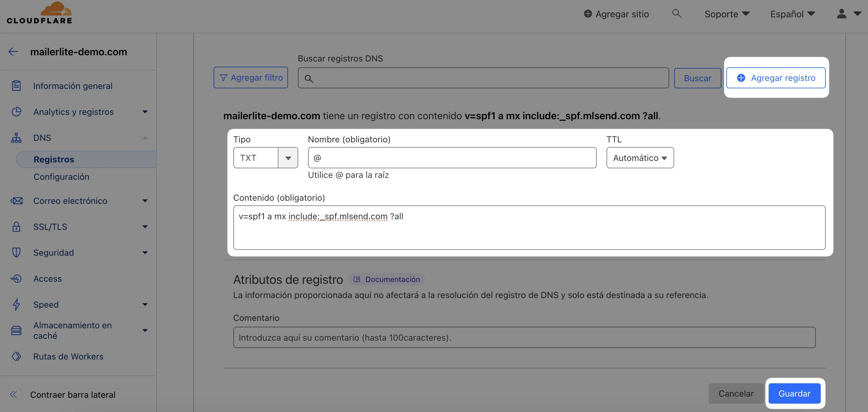Click the Información general clipboard icon
The height and width of the screenshot is (412, 868).
[x=16, y=86]
